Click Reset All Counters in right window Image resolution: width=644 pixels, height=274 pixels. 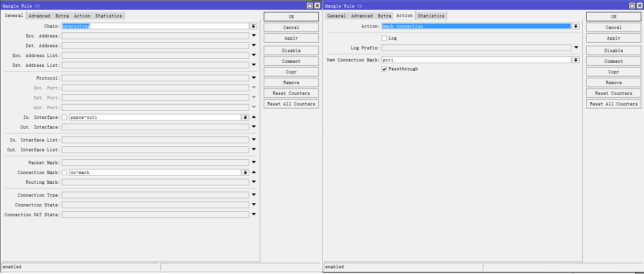pyautogui.click(x=613, y=104)
